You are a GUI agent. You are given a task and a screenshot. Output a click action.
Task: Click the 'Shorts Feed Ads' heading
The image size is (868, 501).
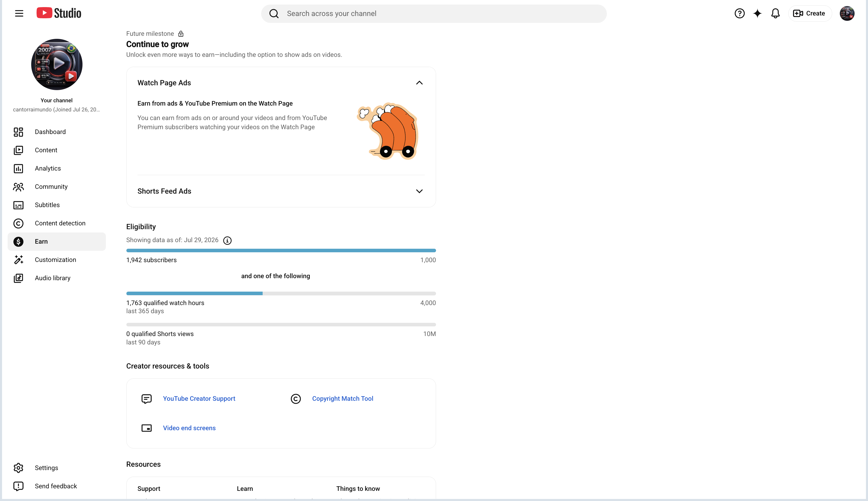point(164,191)
